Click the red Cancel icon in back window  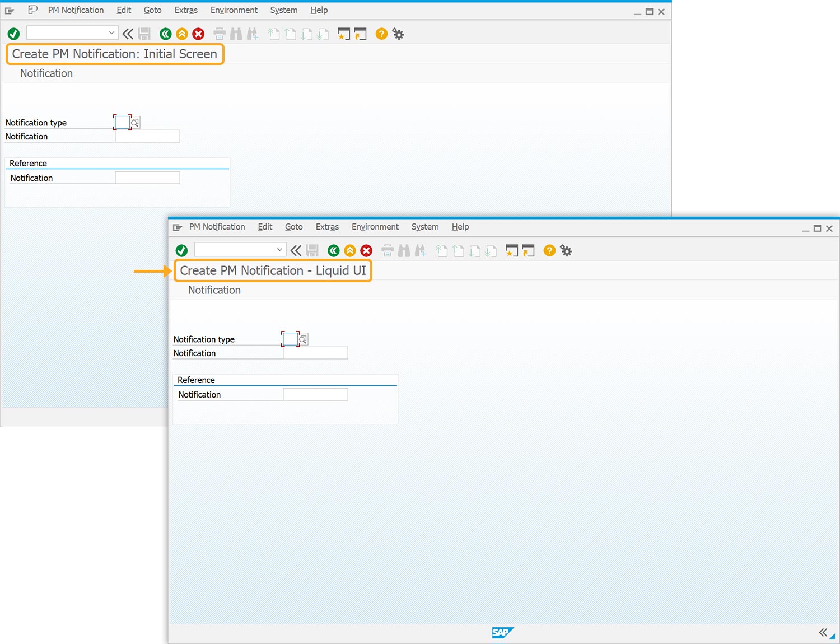coord(198,34)
